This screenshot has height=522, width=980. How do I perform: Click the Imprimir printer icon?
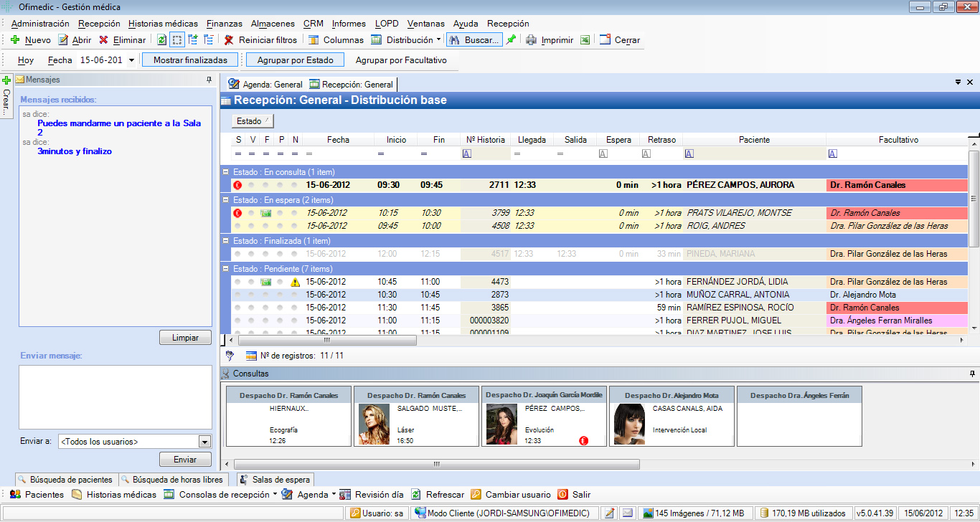click(531, 40)
